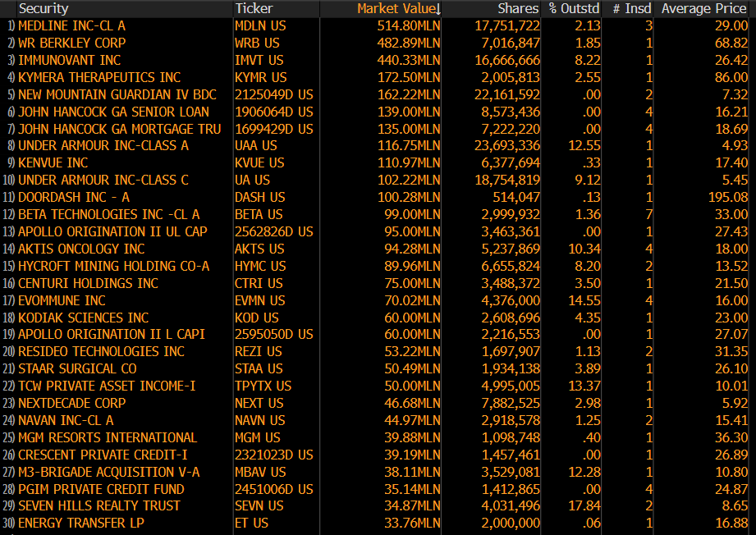Click percent outstanding 14.55
Viewport: 756px width, 535px height.
point(584,301)
